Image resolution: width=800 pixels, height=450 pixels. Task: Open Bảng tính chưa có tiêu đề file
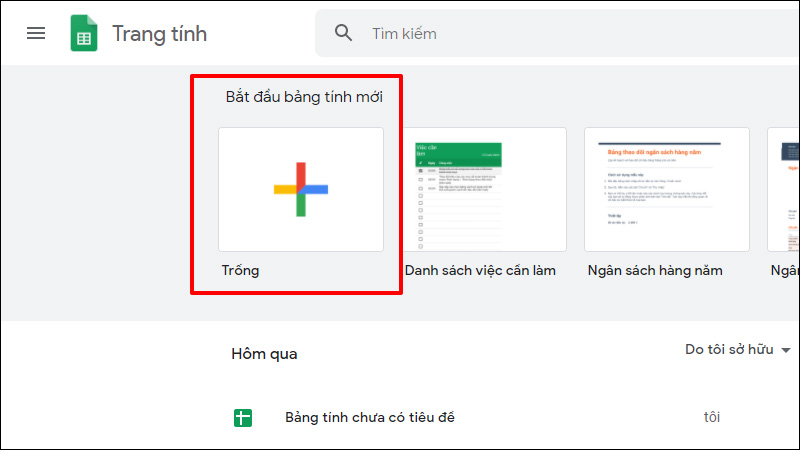click(x=369, y=417)
